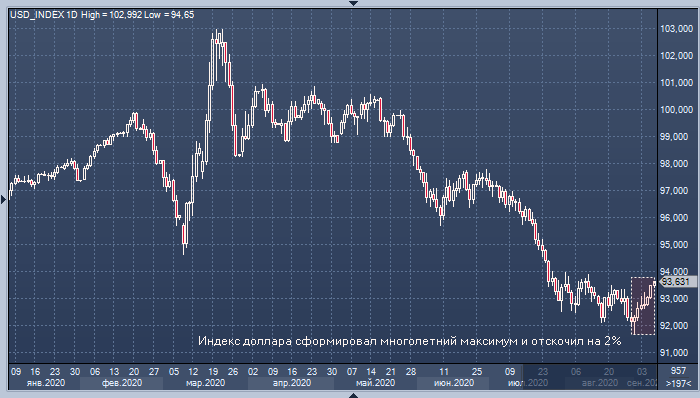Click the Low = 94,65 reading

[x=169, y=15]
